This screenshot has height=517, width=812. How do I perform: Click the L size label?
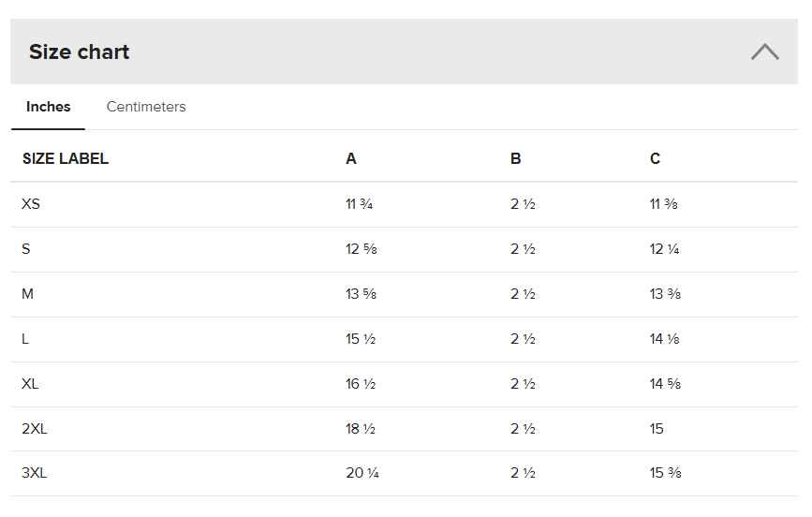click(x=25, y=339)
